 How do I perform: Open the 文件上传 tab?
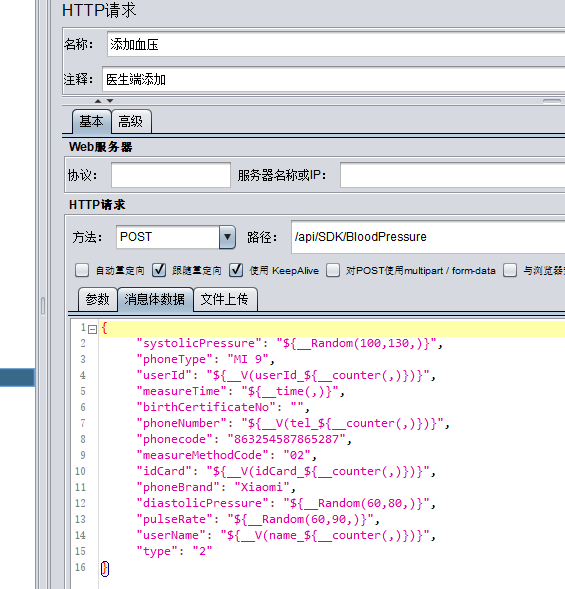(225, 299)
